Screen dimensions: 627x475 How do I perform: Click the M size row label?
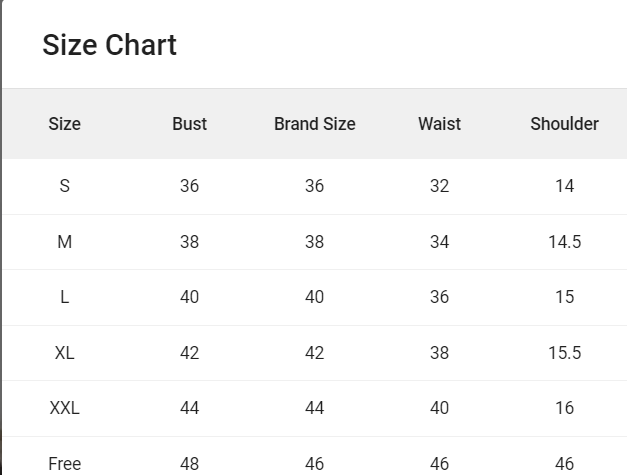pos(64,242)
